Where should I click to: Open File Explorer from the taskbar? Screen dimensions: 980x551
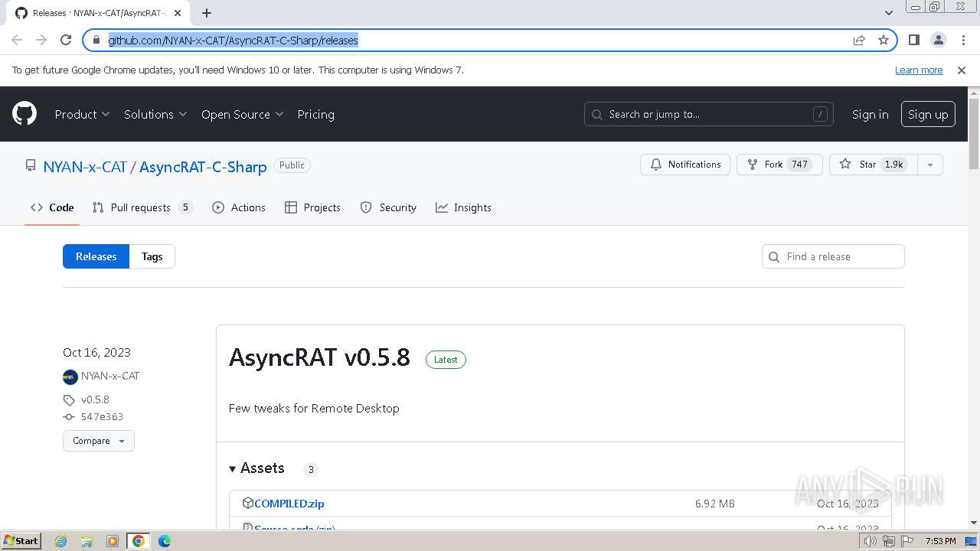coord(87,541)
